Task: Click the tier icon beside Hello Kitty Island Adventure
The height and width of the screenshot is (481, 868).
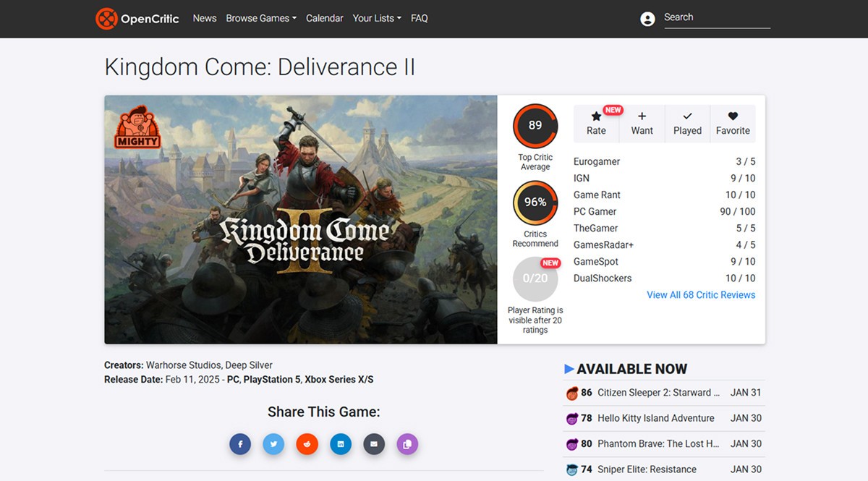Action: pos(571,418)
